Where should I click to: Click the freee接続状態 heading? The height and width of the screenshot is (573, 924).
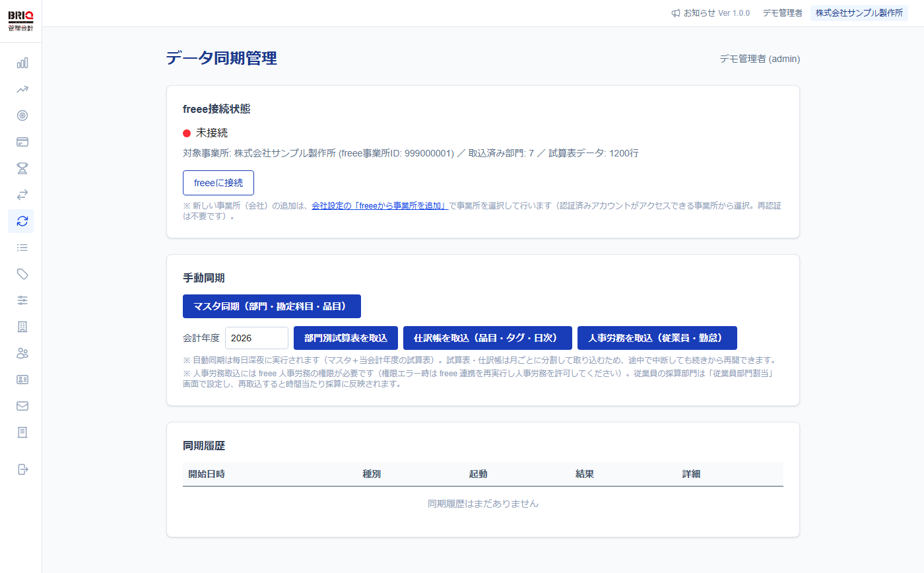click(x=216, y=109)
